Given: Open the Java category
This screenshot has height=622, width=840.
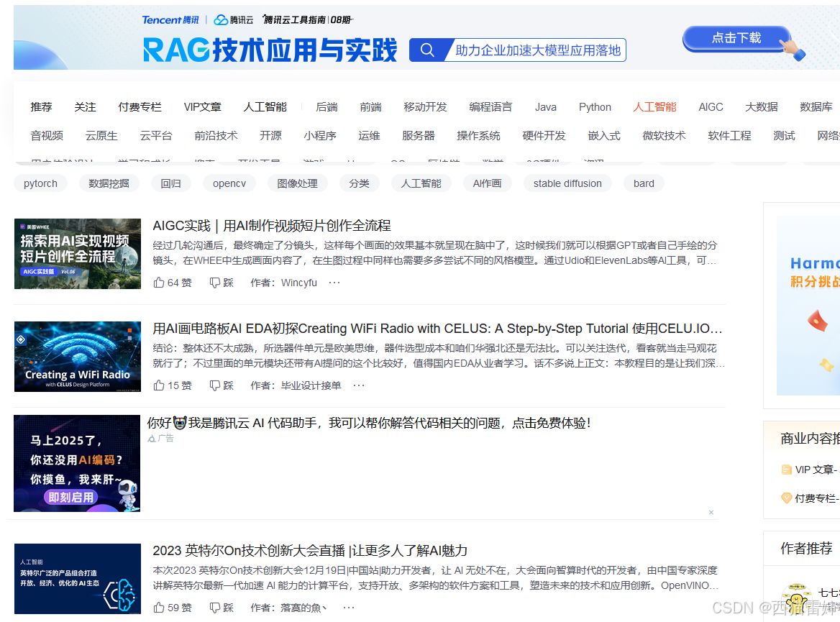Looking at the screenshot, I should point(545,107).
